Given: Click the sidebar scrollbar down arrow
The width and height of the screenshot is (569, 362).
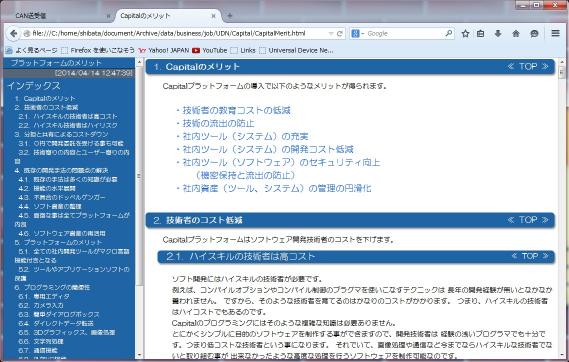Looking at the screenshot, I should pyautogui.click(x=139, y=355).
